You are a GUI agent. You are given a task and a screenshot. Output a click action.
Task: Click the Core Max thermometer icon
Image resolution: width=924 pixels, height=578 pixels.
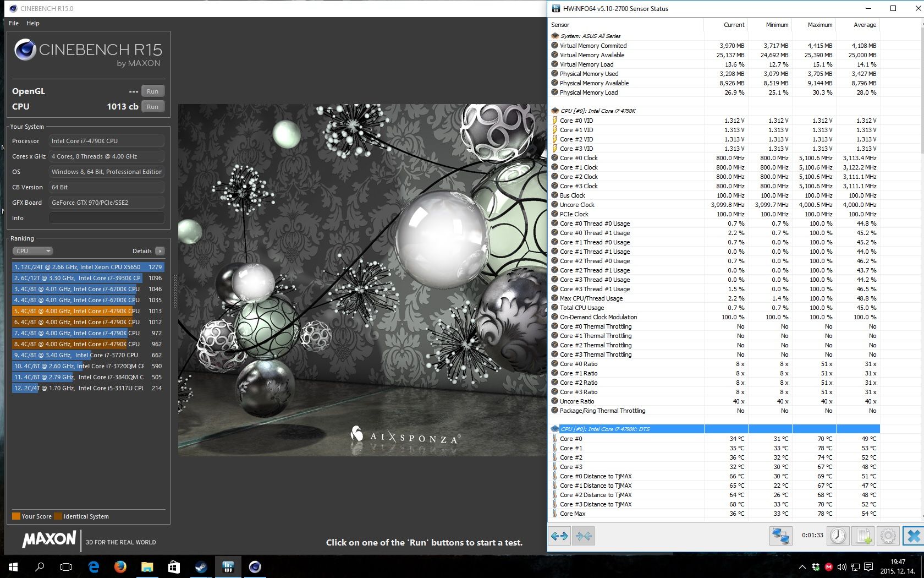click(x=555, y=514)
